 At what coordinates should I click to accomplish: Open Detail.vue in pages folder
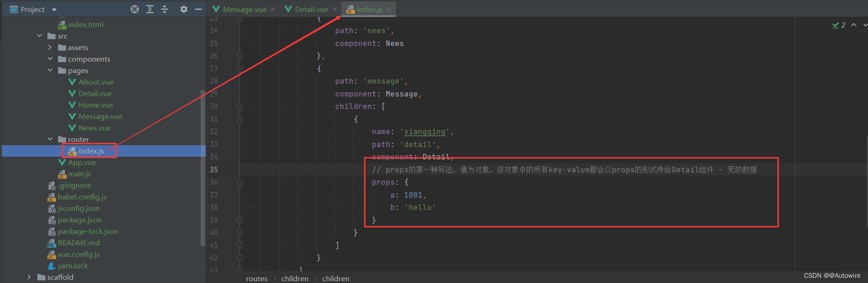[x=95, y=94]
